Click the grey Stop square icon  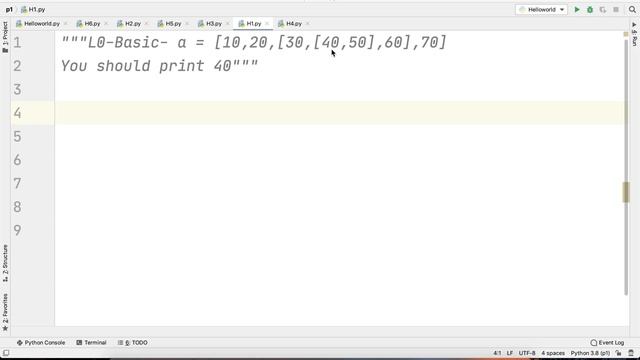616,9
